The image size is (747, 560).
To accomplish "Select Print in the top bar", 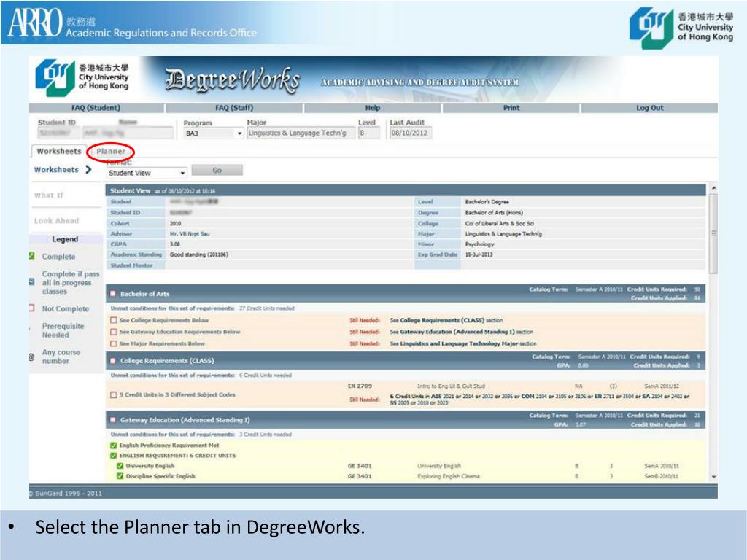I will [x=511, y=108].
